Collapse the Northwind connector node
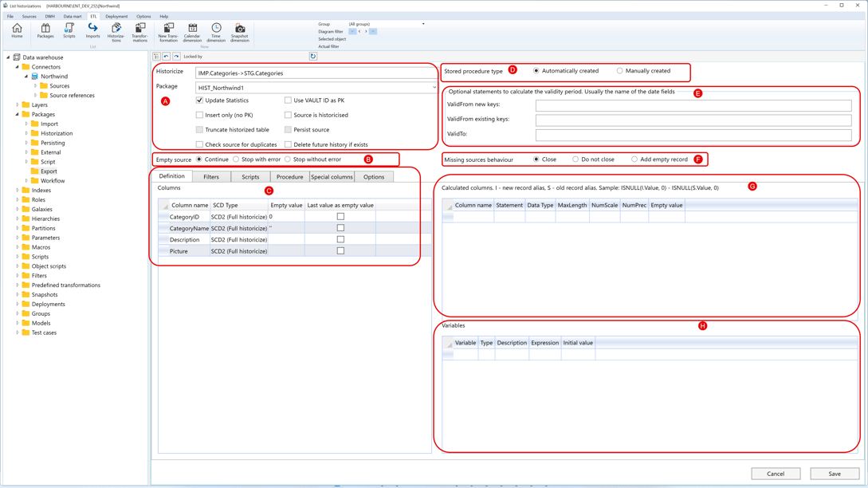The height and width of the screenshot is (488, 868). [26, 77]
